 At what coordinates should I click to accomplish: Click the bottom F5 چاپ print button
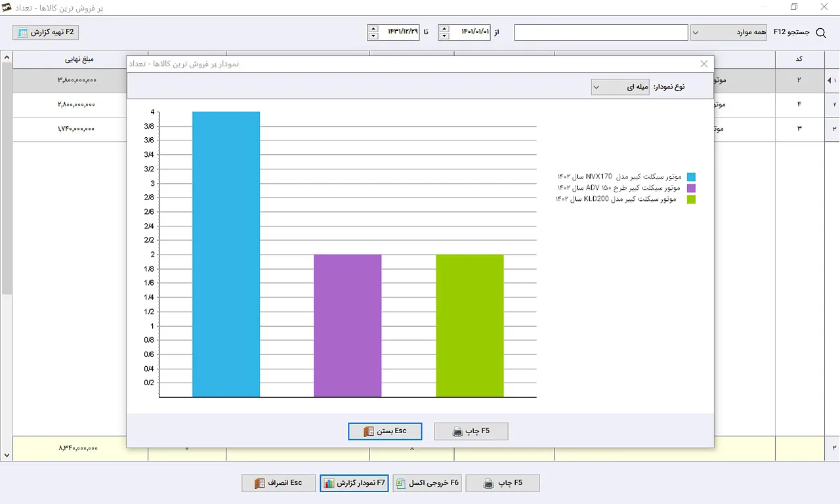(503, 483)
